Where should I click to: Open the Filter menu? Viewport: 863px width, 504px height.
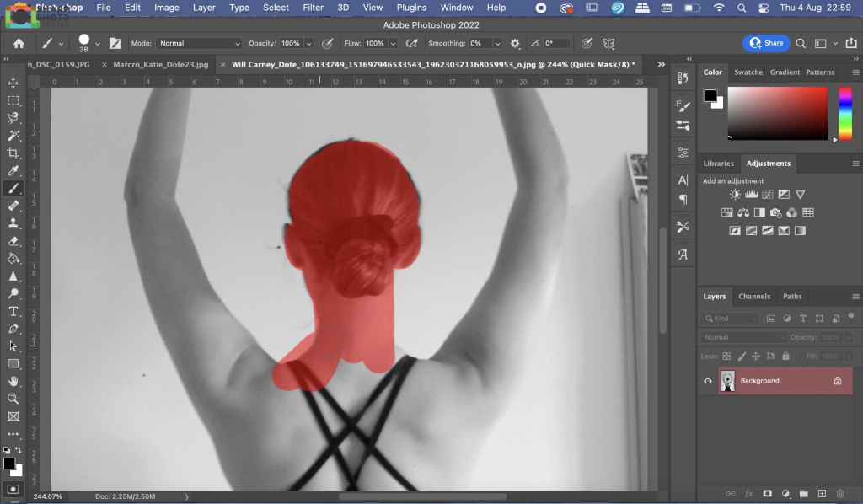313,8
